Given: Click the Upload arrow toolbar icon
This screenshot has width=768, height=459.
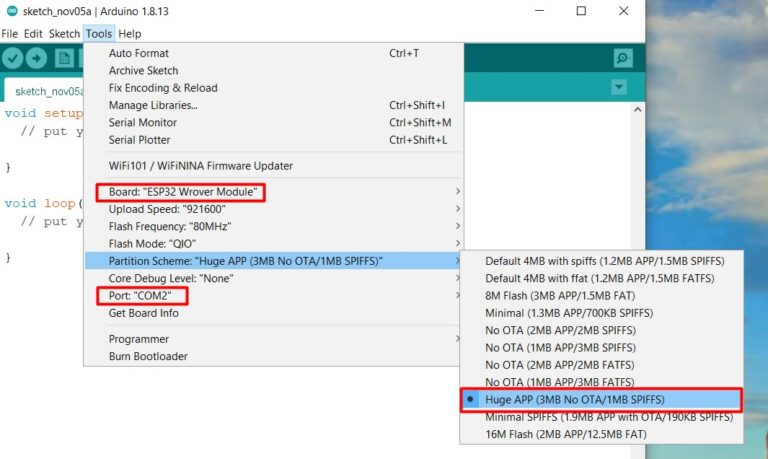Looking at the screenshot, I should [38, 58].
